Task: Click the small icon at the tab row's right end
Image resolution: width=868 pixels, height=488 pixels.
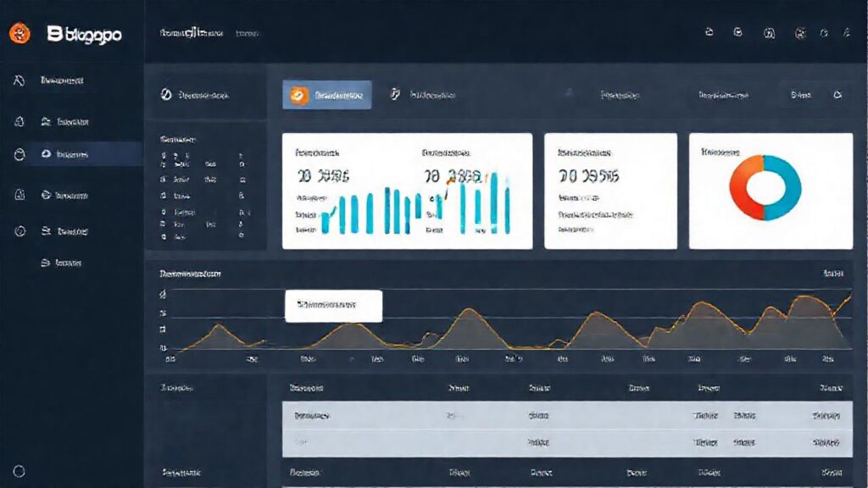Action: pos(837,95)
